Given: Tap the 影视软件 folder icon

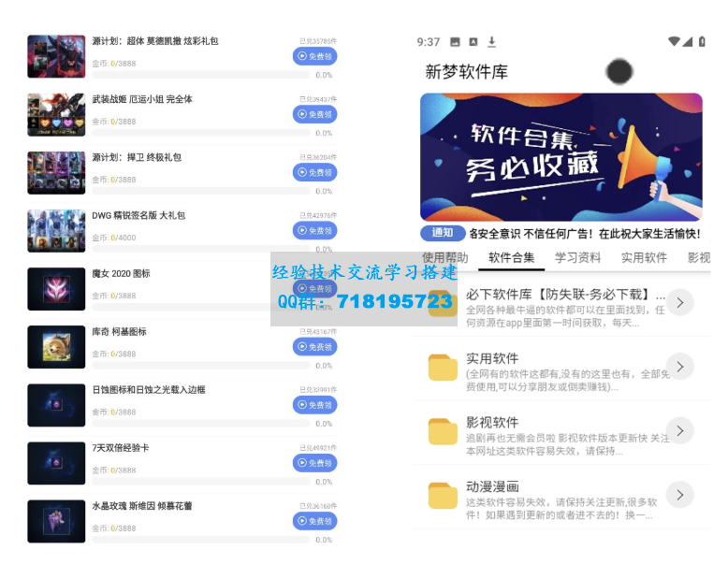Looking at the screenshot, I should click(443, 431).
